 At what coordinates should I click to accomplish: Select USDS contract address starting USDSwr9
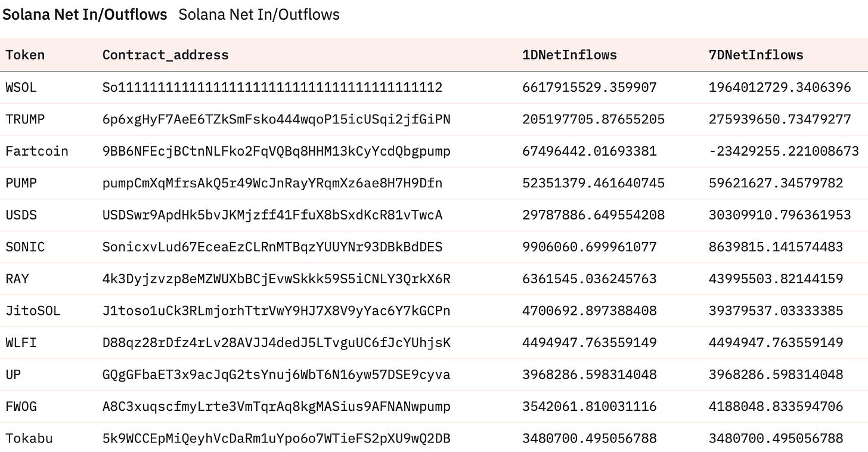pyautogui.click(x=272, y=215)
